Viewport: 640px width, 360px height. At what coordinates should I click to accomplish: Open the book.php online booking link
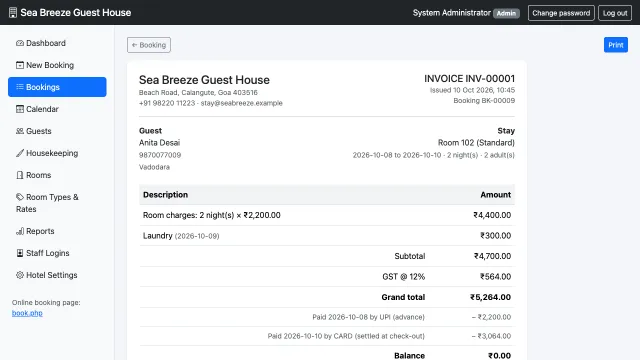[27, 313]
